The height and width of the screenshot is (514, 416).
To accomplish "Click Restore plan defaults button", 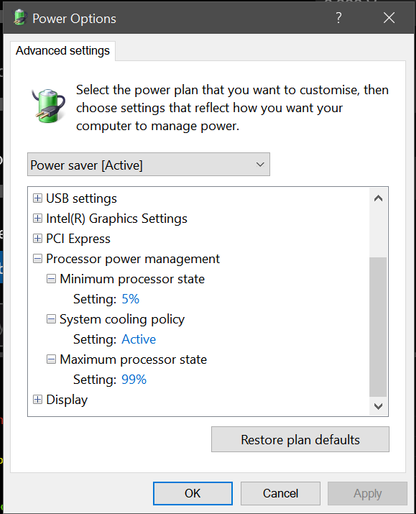I will pos(300,439).
